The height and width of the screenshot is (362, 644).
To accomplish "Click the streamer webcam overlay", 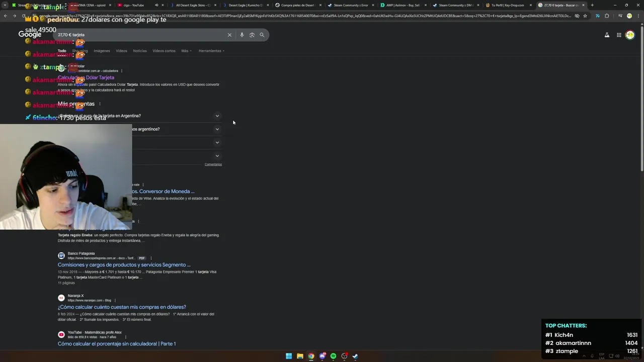I will pos(66,176).
